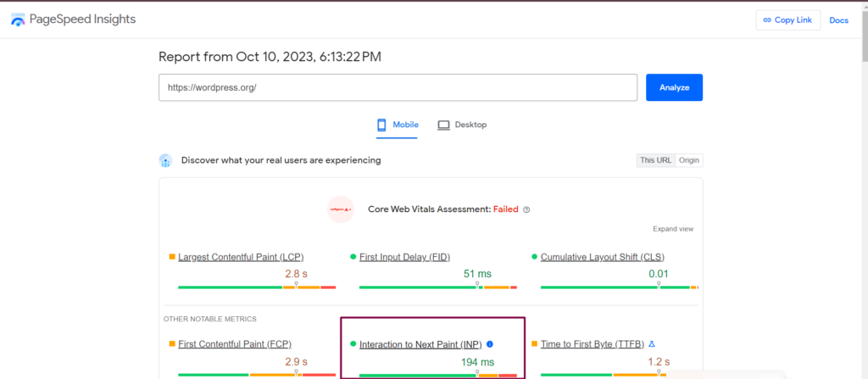Click the lightbulb discover icon
This screenshot has width=868, height=379.
coord(166,160)
